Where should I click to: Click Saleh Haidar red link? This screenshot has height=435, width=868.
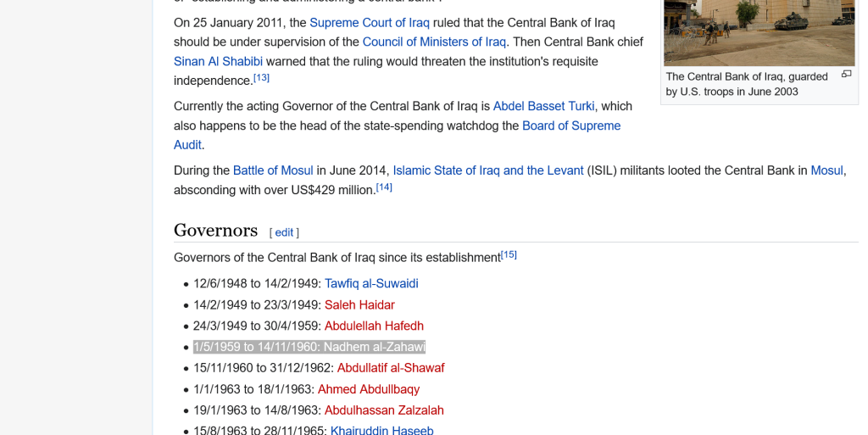click(359, 305)
